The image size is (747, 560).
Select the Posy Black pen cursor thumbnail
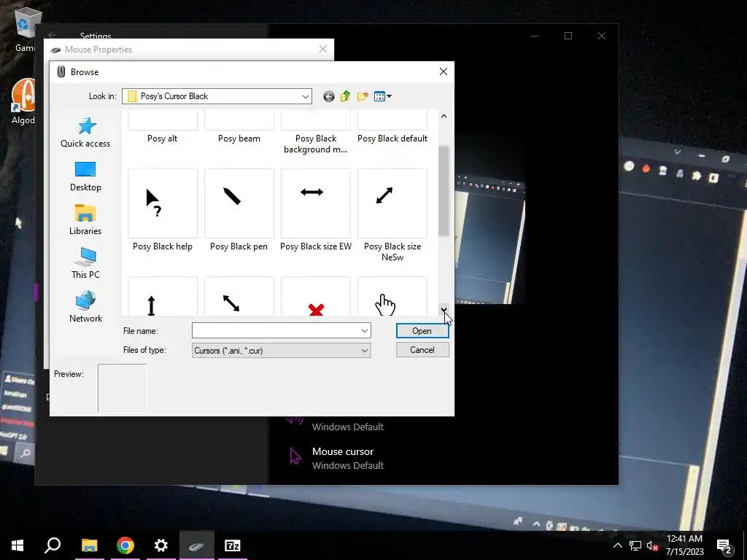pos(239,203)
